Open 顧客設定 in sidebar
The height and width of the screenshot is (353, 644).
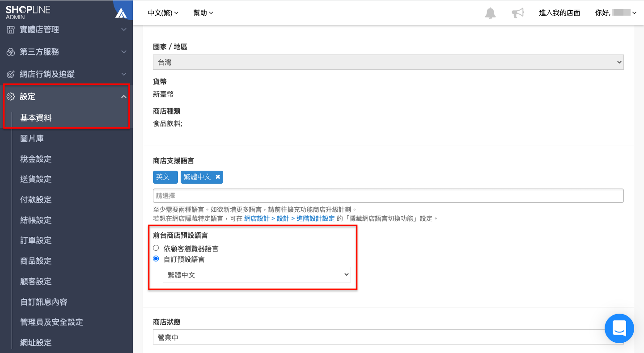point(36,282)
